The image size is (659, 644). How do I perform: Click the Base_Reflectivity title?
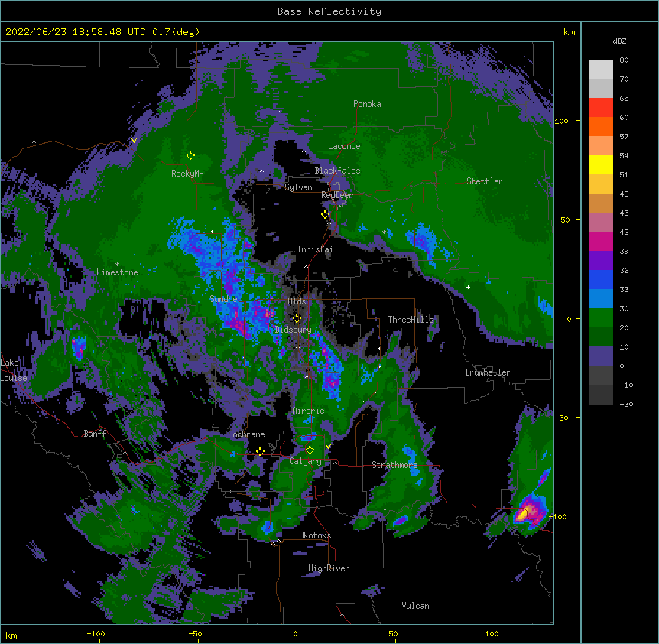pyautogui.click(x=329, y=11)
